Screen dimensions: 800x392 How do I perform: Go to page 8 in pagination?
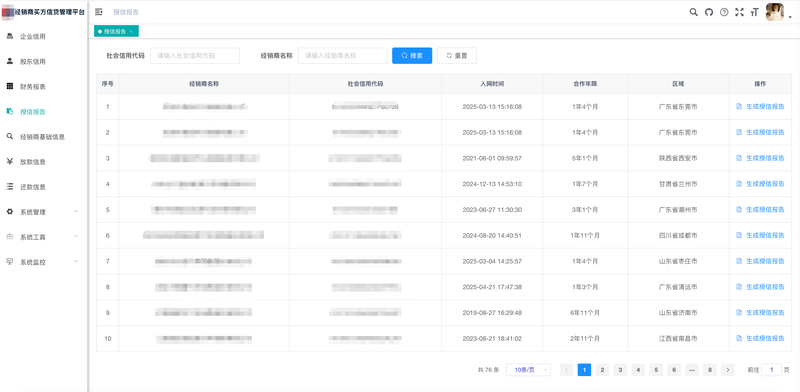pyautogui.click(x=710, y=370)
